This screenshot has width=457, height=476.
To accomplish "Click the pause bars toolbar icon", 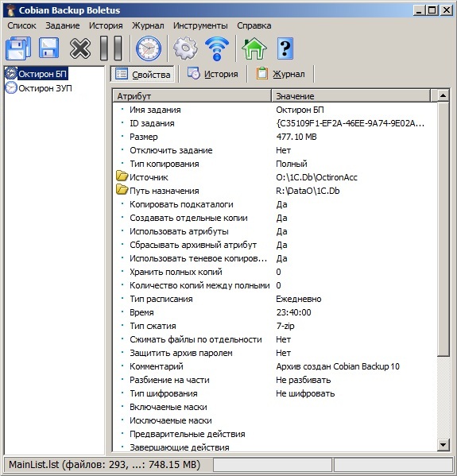I will (x=111, y=48).
